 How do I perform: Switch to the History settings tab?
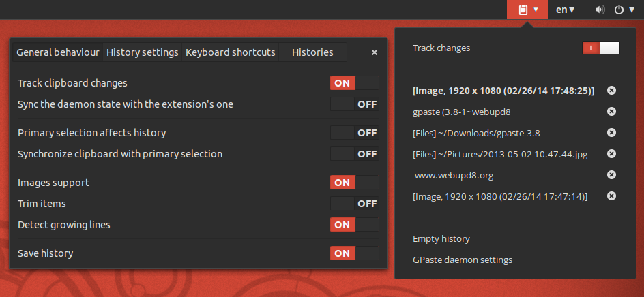pyautogui.click(x=143, y=52)
